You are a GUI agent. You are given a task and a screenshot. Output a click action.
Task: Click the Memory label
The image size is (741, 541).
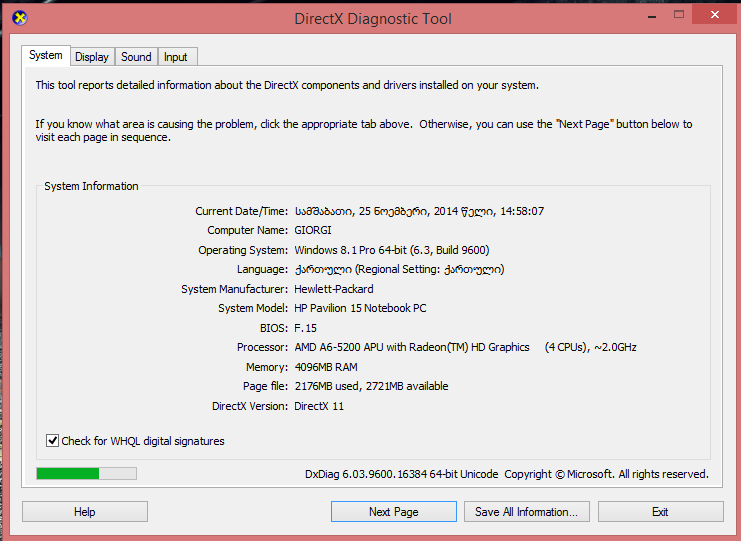(267, 367)
